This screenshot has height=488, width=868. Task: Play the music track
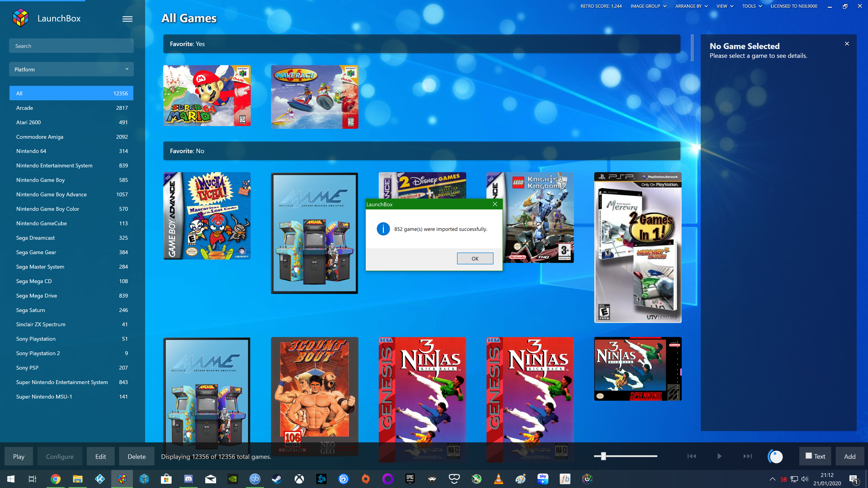tap(719, 456)
